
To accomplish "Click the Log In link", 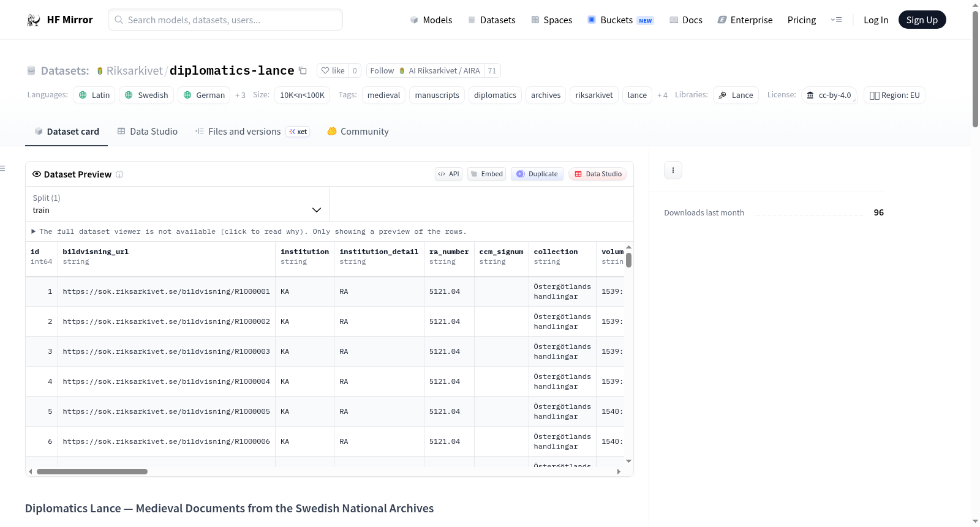I will click(876, 20).
